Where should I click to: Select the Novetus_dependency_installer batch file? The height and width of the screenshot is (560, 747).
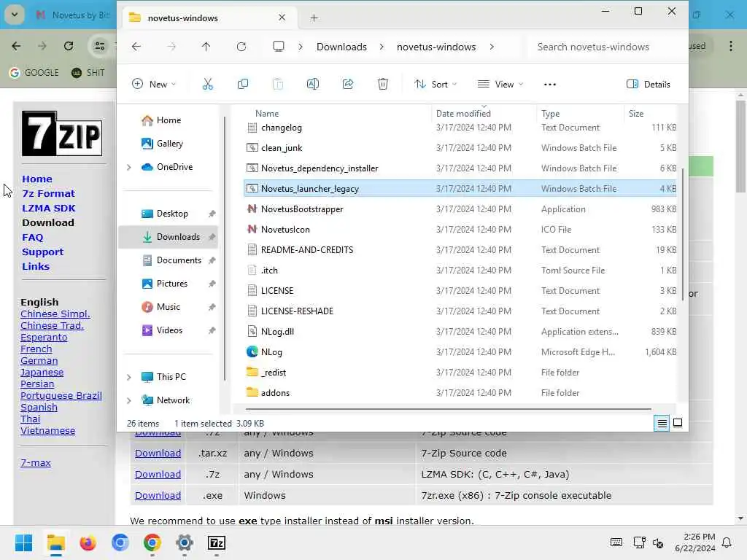point(460,168)
